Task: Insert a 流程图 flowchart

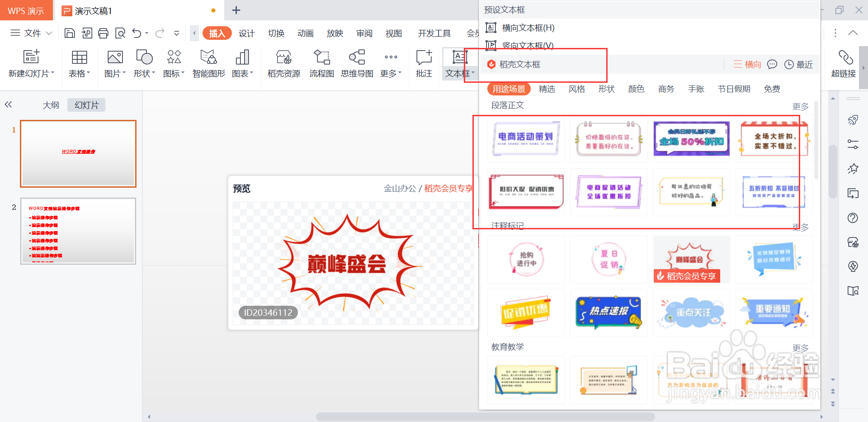Action: [x=321, y=64]
